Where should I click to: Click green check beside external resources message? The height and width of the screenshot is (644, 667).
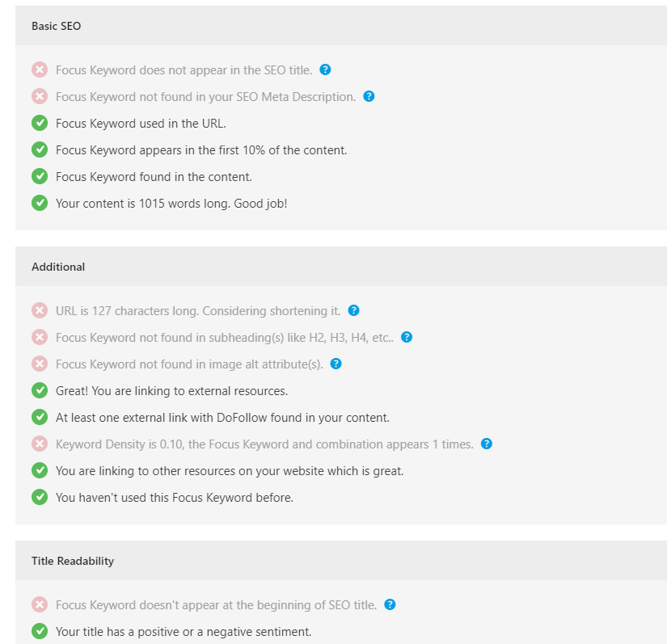coord(40,390)
